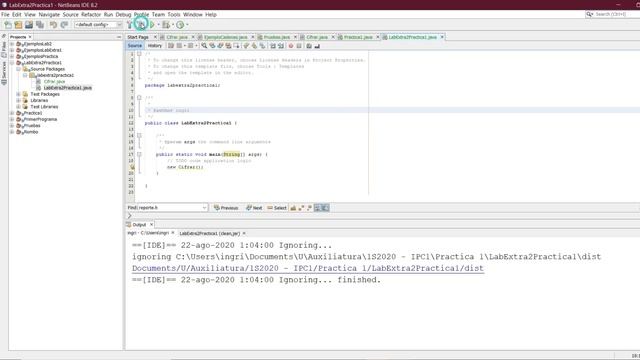Click the Open Project toolbar icon
Viewport: 640px width, 360px height.
(x=29, y=25)
